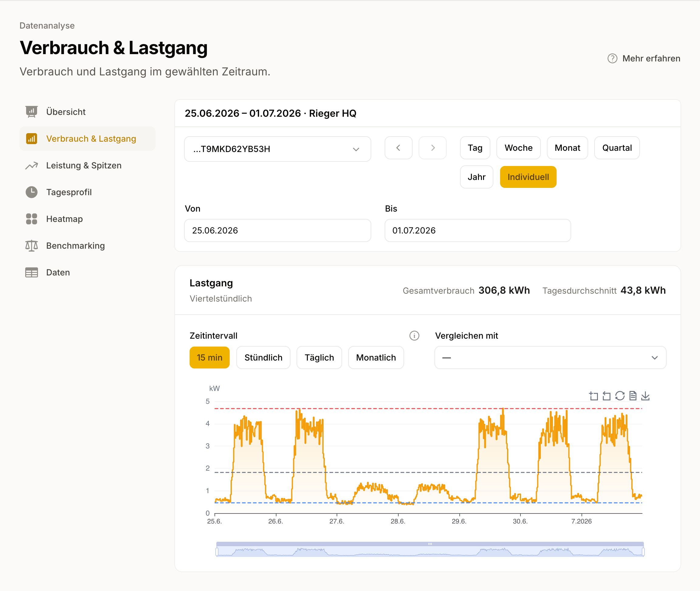The height and width of the screenshot is (591, 700).
Task: Choose the Täglich interval
Action: 319,358
